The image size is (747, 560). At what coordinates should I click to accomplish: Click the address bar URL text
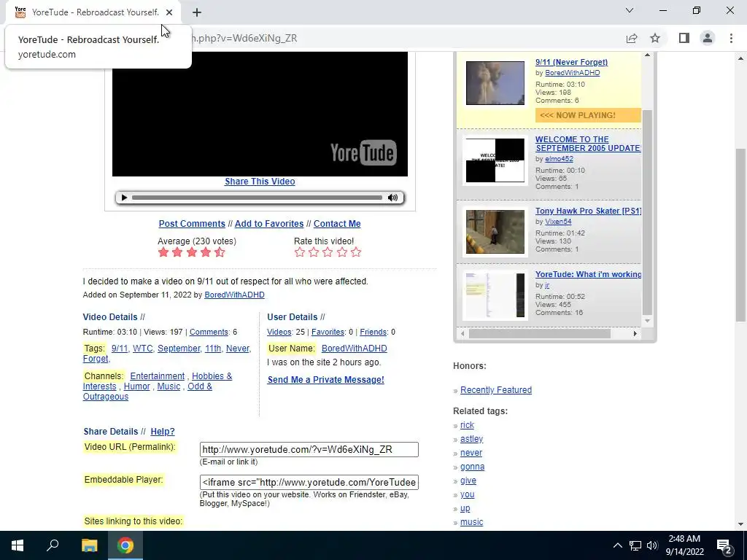click(243, 38)
